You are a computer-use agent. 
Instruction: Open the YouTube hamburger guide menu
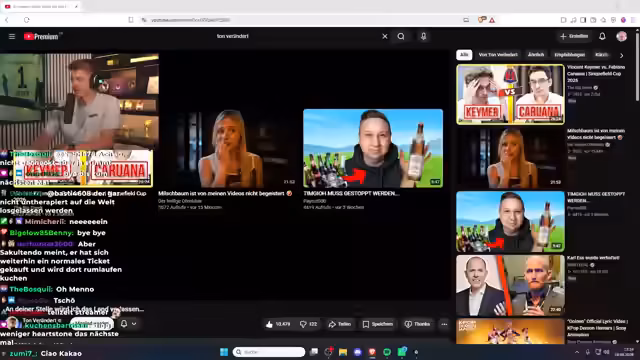(x=12, y=36)
